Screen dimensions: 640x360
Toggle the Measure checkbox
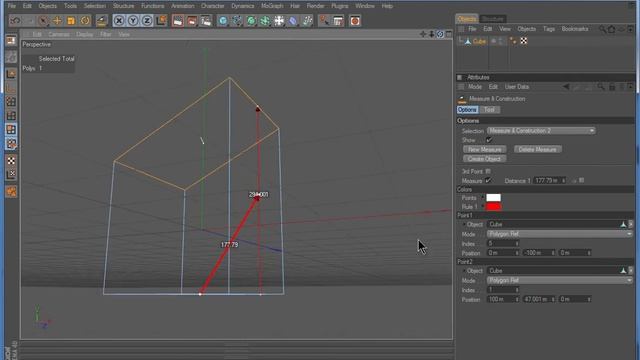(488, 180)
